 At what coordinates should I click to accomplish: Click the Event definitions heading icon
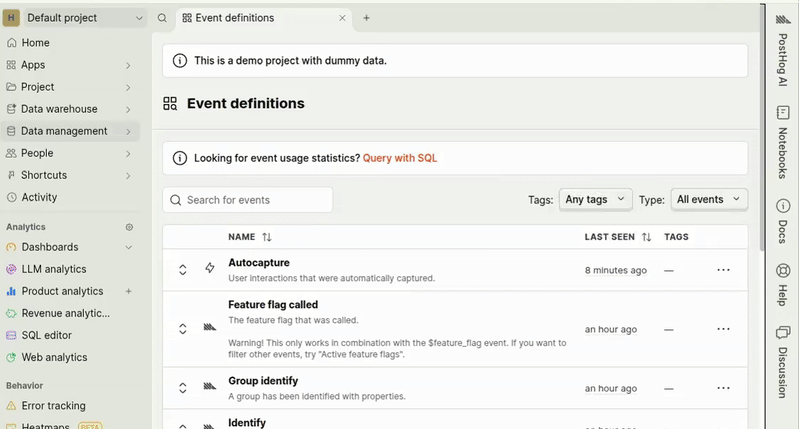170,104
